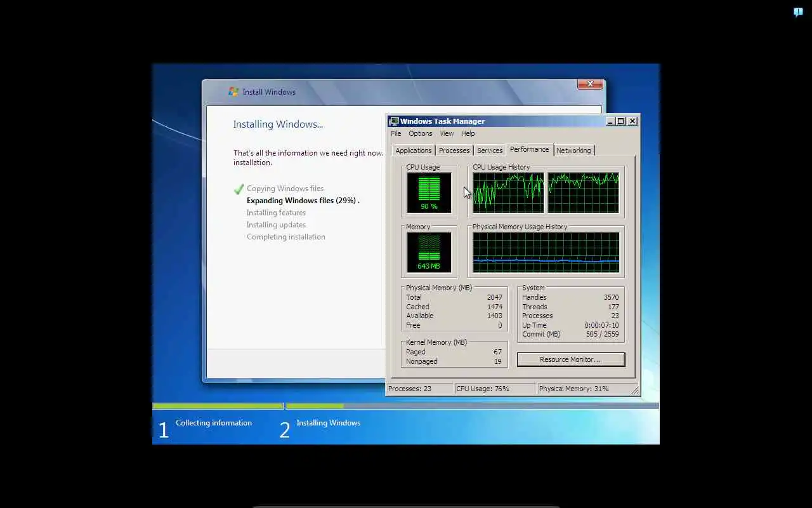Open the View menu in Task Manager
This screenshot has width=812, height=508.
point(447,133)
